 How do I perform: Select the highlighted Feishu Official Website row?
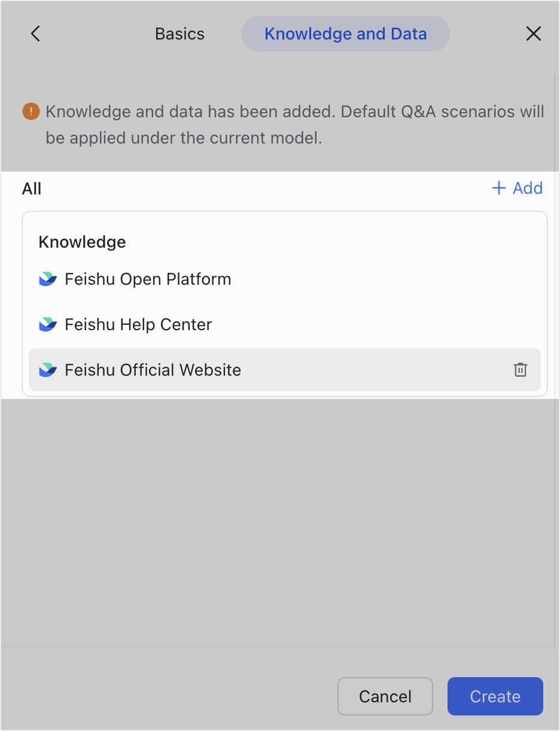click(x=153, y=370)
